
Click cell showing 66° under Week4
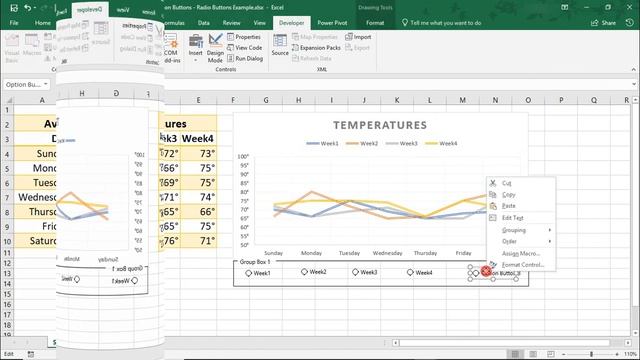(x=198, y=212)
